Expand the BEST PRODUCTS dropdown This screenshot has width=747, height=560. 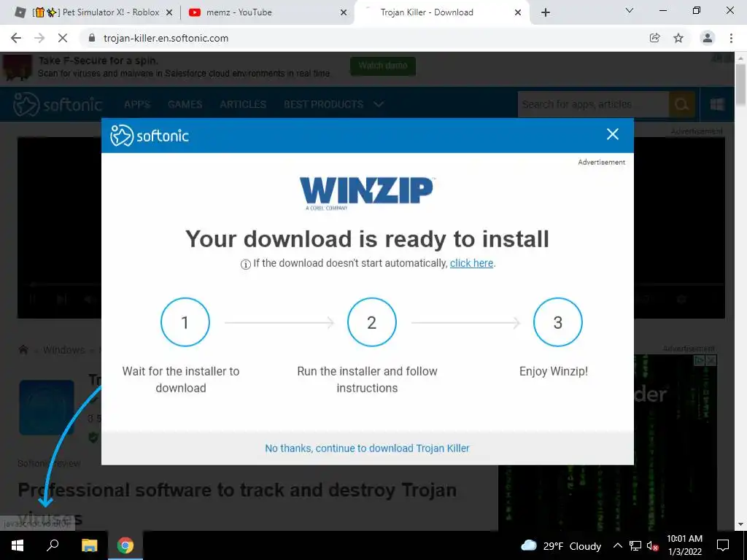pyautogui.click(x=333, y=104)
